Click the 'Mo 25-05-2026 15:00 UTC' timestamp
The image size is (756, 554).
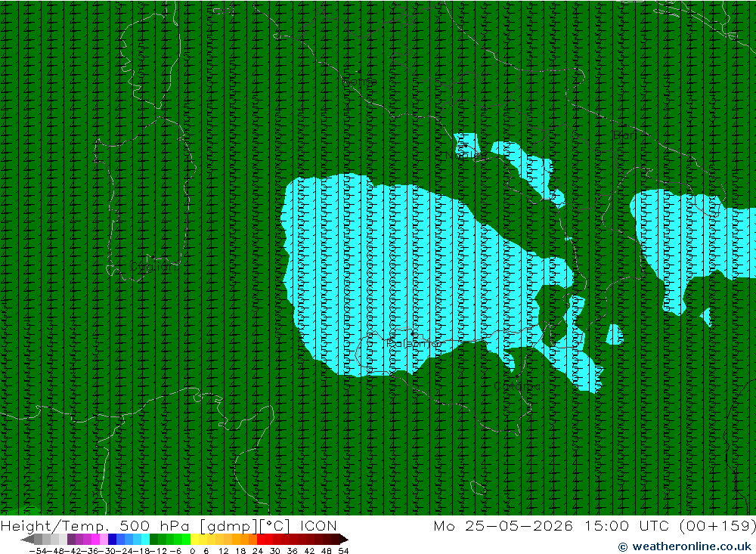551,525
